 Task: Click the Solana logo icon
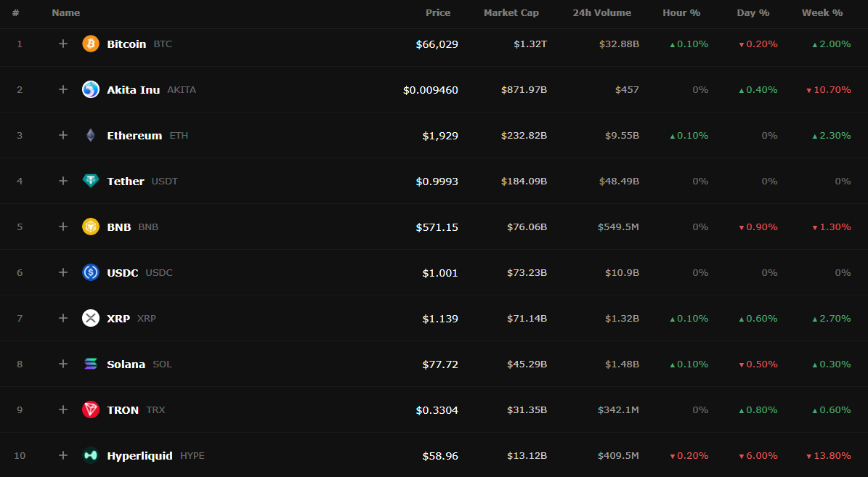coord(91,364)
